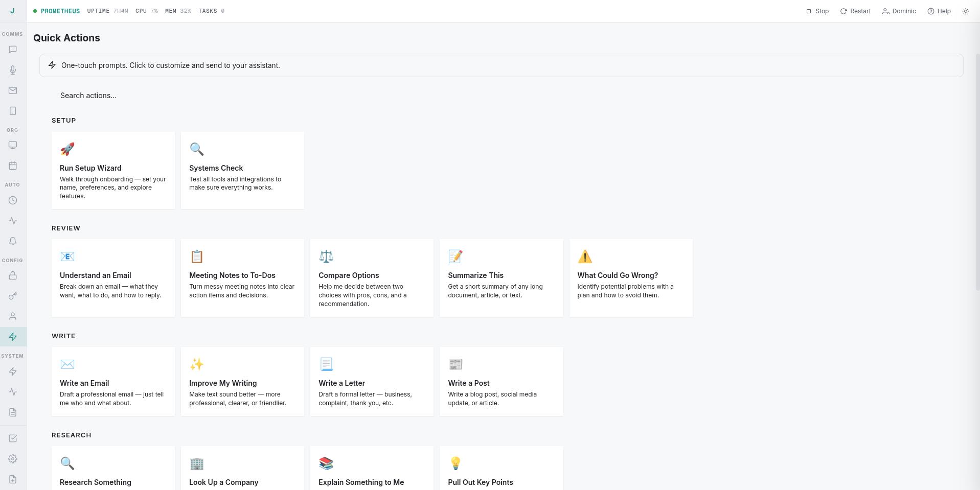Viewport: 980px width, 490px height.
Task: Open the chat bubble icon in sidebar
Action: click(13, 50)
